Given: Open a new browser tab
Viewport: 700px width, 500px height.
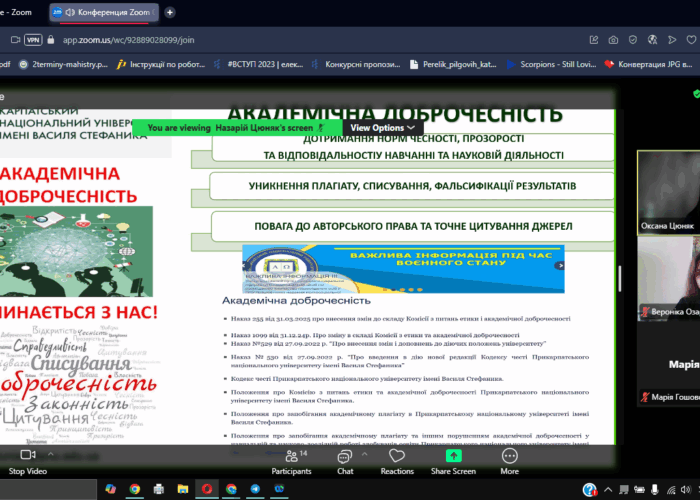Looking at the screenshot, I should [x=170, y=12].
